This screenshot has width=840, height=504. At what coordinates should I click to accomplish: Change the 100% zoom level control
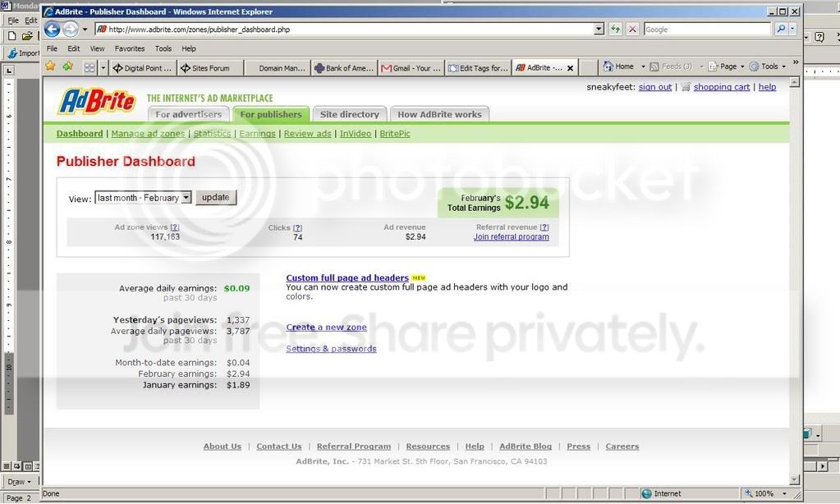click(766, 494)
